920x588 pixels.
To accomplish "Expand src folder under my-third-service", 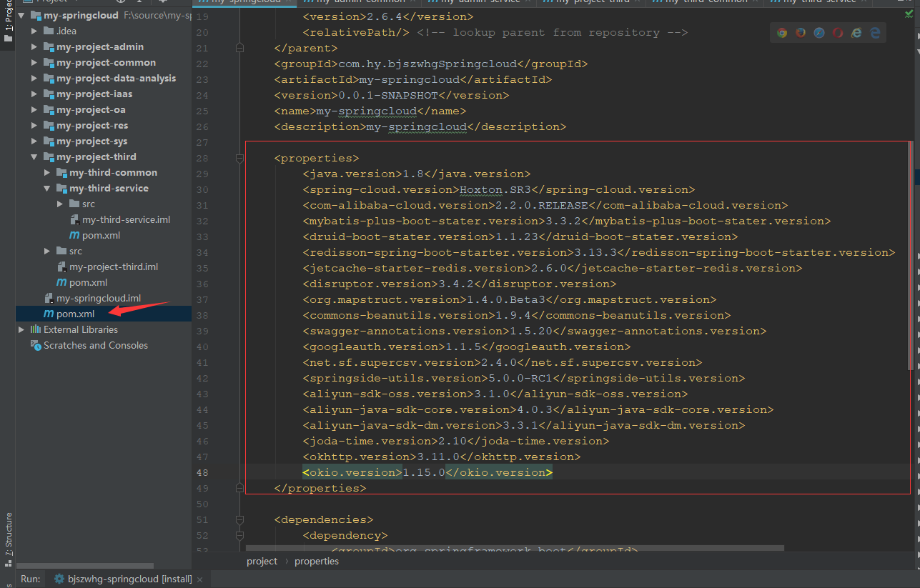I will (60, 204).
